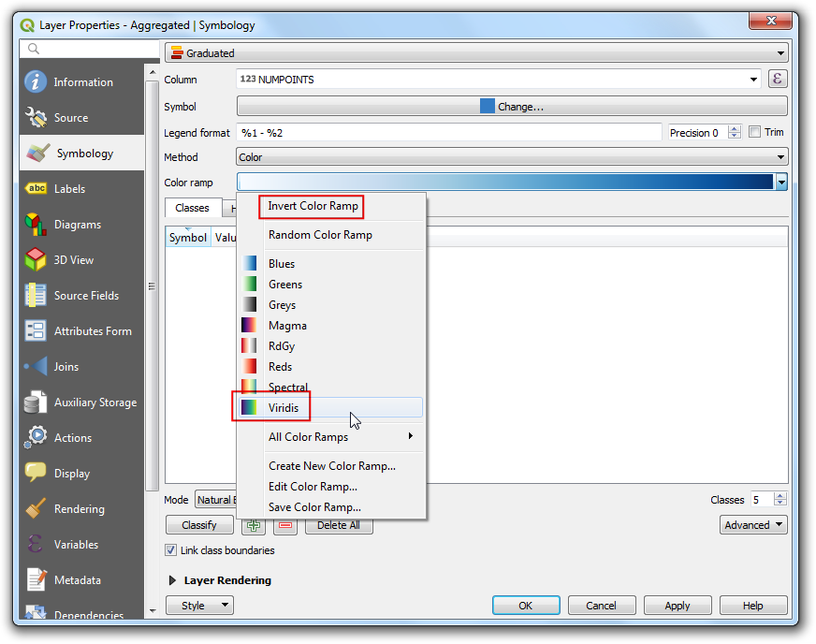The height and width of the screenshot is (644, 816).
Task: Click the Graduated renderer icon
Action: (177, 52)
